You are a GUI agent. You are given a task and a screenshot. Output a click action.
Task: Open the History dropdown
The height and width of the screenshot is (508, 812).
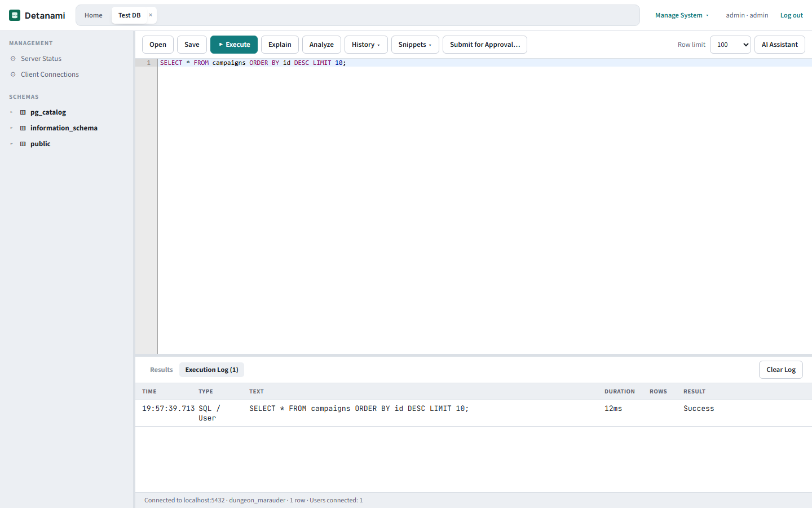[366, 45]
